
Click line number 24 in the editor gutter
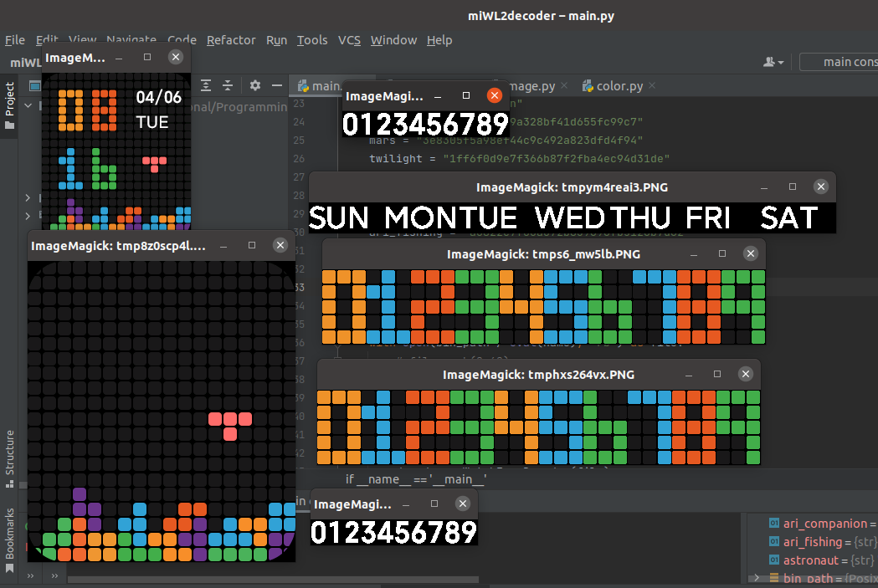point(299,121)
